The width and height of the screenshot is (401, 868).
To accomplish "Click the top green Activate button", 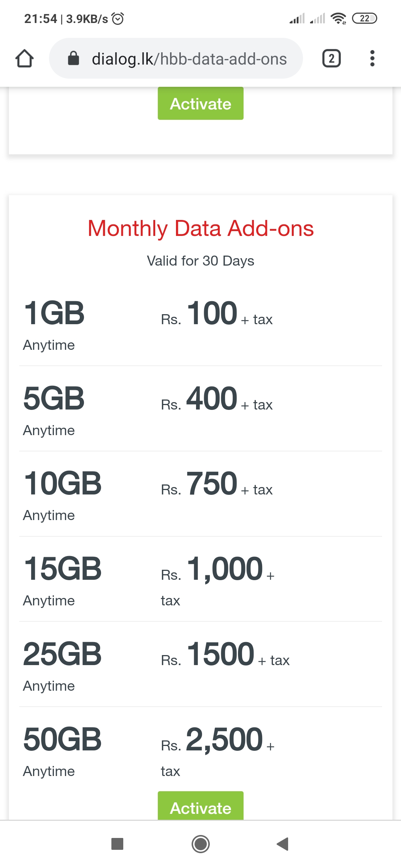I will coord(200,103).
